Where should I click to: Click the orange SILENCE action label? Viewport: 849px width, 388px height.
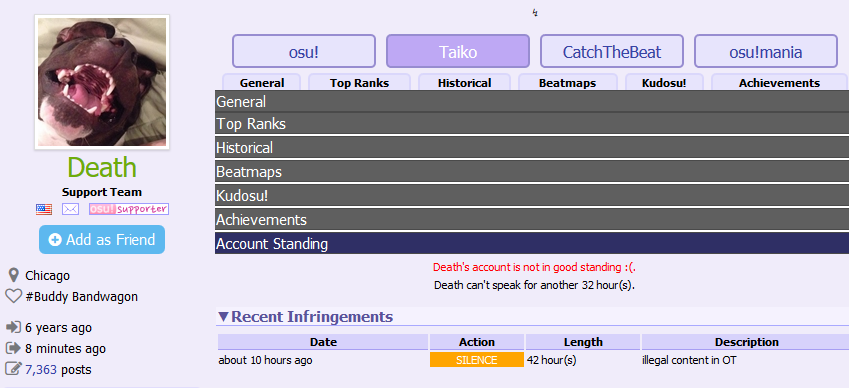coord(477,360)
